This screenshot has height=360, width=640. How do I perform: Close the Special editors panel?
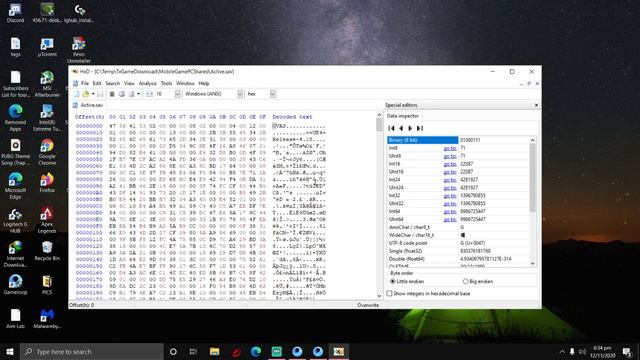click(x=536, y=105)
